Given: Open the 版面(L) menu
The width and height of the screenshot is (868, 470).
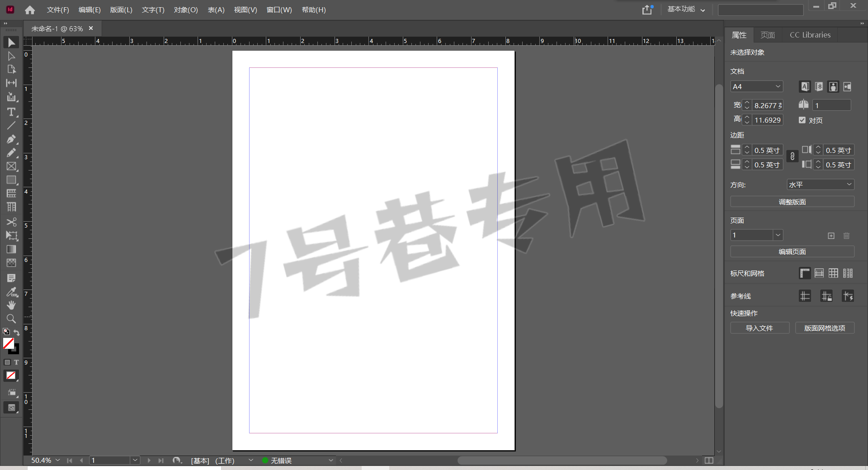Looking at the screenshot, I should point(121,10).
